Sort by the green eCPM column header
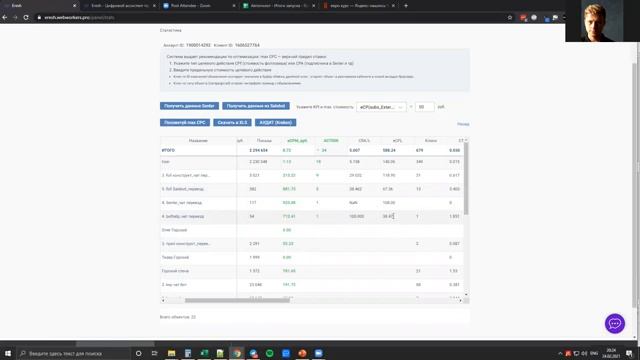The image size is (640, 360). (x=297, y=140)
